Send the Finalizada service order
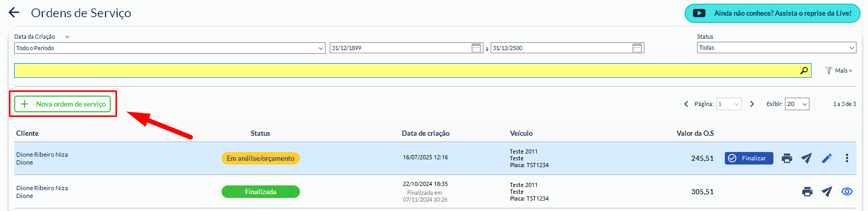 point(827,192)
